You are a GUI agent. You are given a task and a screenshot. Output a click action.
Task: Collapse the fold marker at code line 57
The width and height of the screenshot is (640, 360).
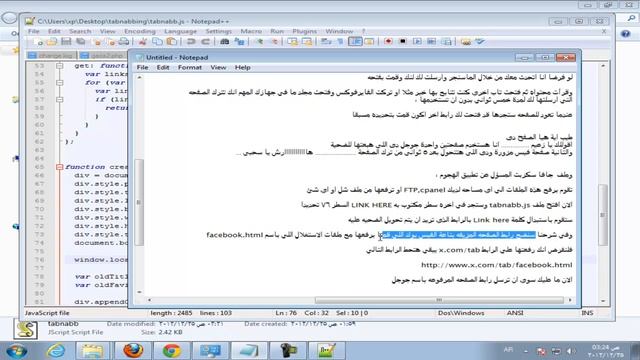[60, 100]
